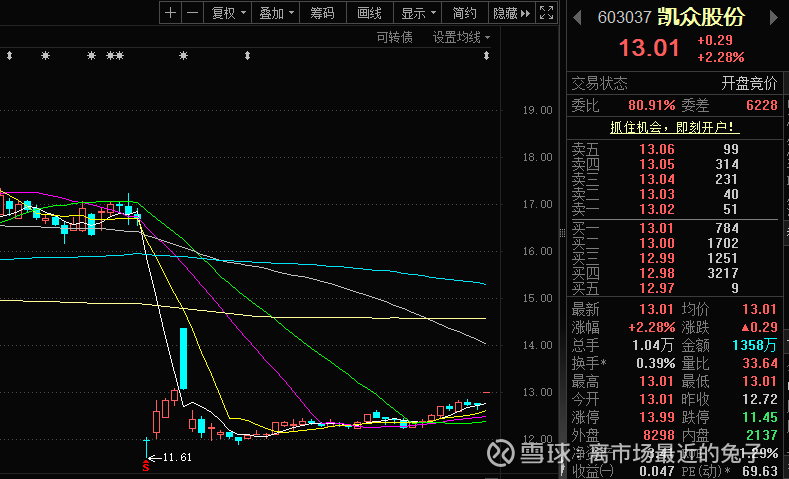Select the 卖五 price 13.06
The image size is (789, 479).
(657, 149)
